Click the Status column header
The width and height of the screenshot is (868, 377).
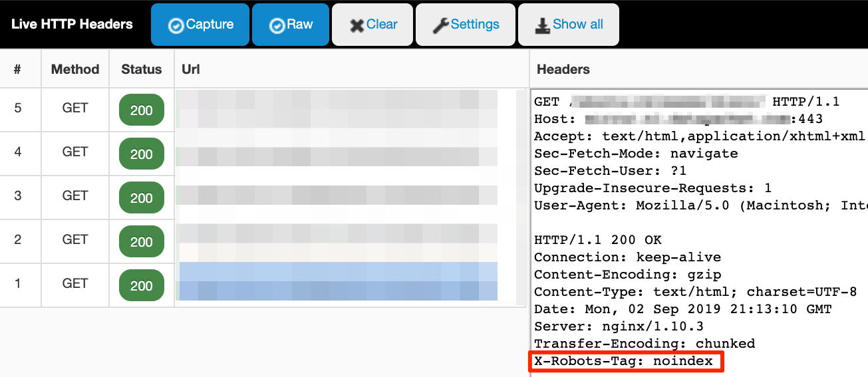(142, 69)
